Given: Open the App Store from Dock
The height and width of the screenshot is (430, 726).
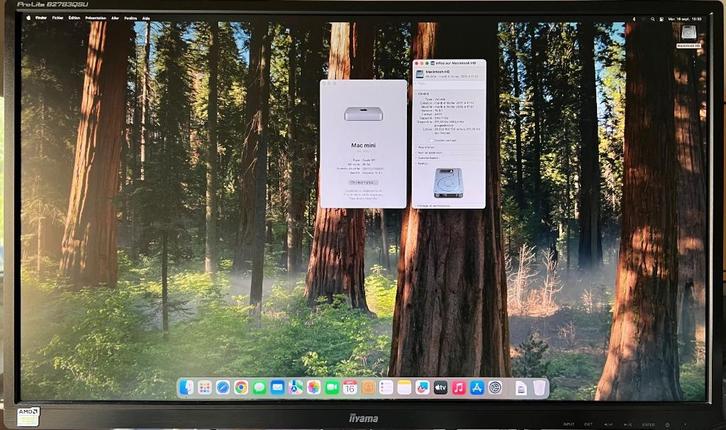Looking at the screenshot, I should coord(477,387).
